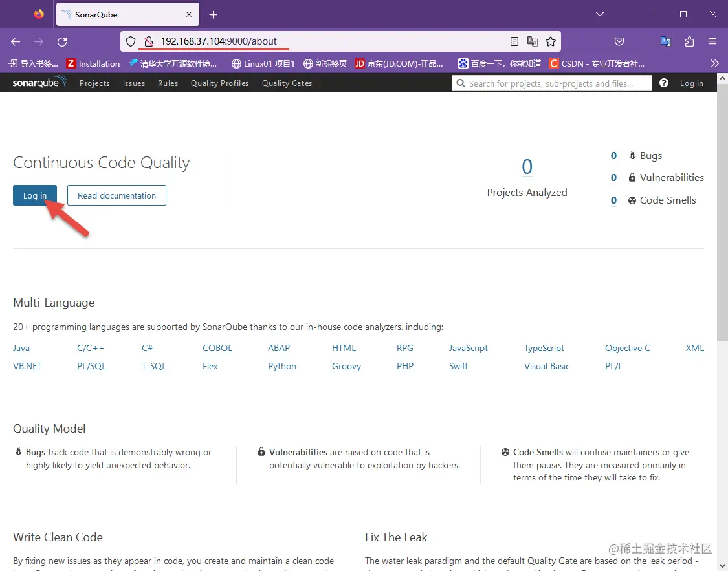Open the Java language link
The image size is (728, 571).
pos(21,349)
